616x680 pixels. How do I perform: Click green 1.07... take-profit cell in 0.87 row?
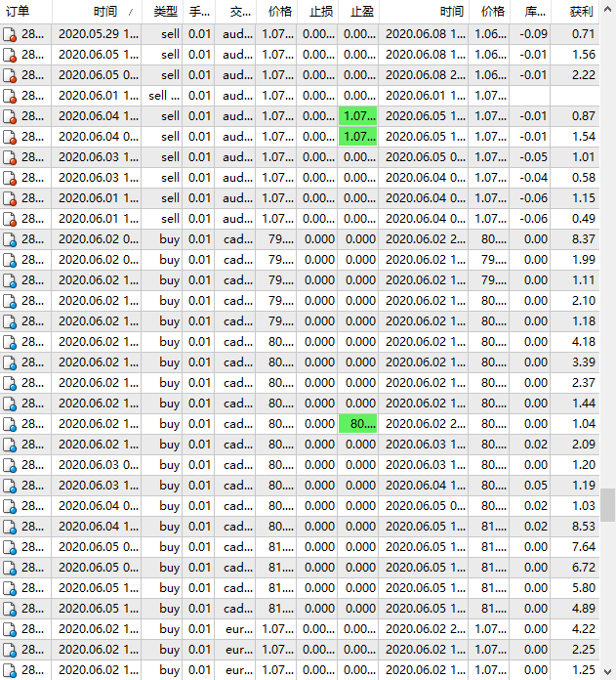click(358, 116)
